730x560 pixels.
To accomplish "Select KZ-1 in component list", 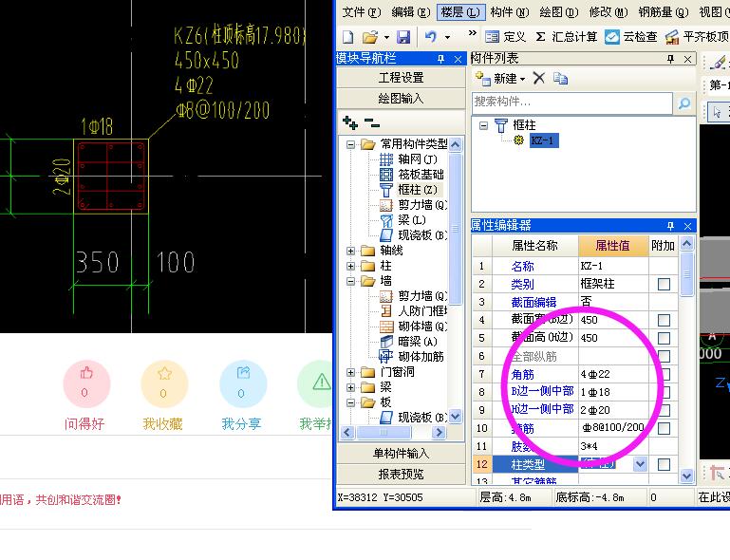I will pos(543,140).
